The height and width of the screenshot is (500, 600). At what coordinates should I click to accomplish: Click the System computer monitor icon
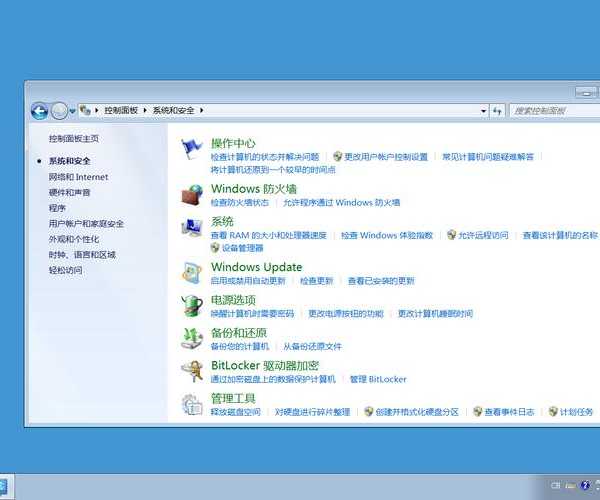tap(192, 227)
